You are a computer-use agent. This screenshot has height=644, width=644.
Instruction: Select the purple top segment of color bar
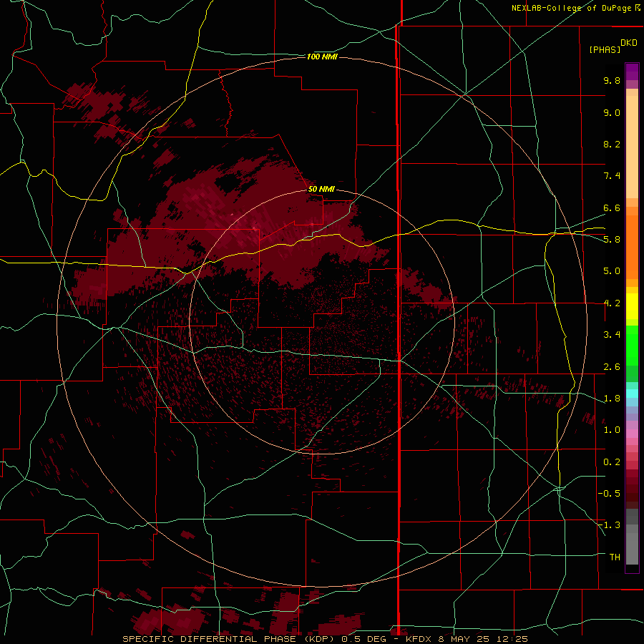click(x=632, y=72)
